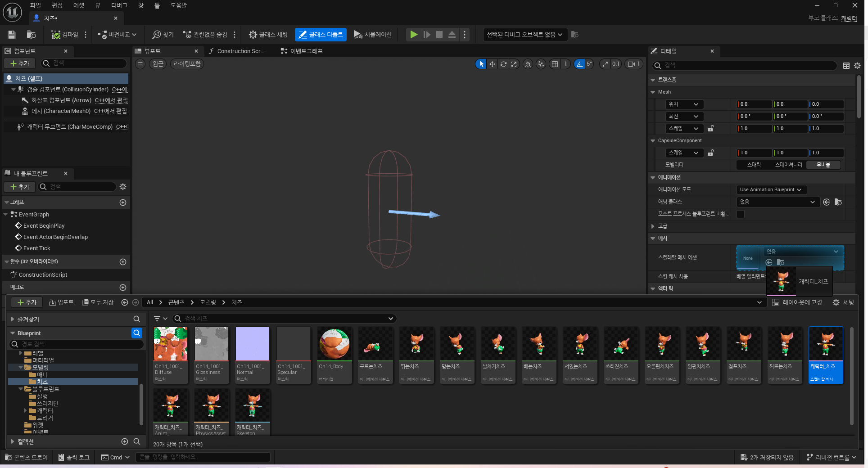This screenshot has width=868, height=468.
Task: Click the Stop playback button
Action: pos(439,35)
